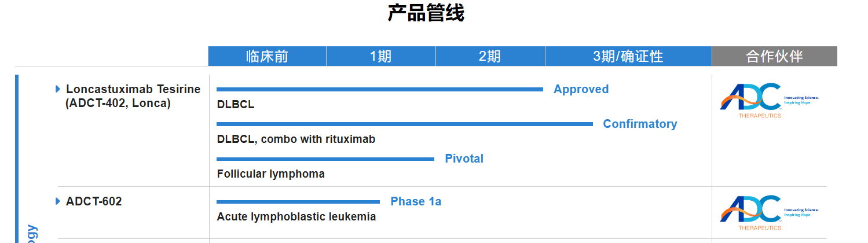Click the Pivotal status label
Image resolution: width=868 pixels, height=243 pixels.
click(x=464, y=159)
